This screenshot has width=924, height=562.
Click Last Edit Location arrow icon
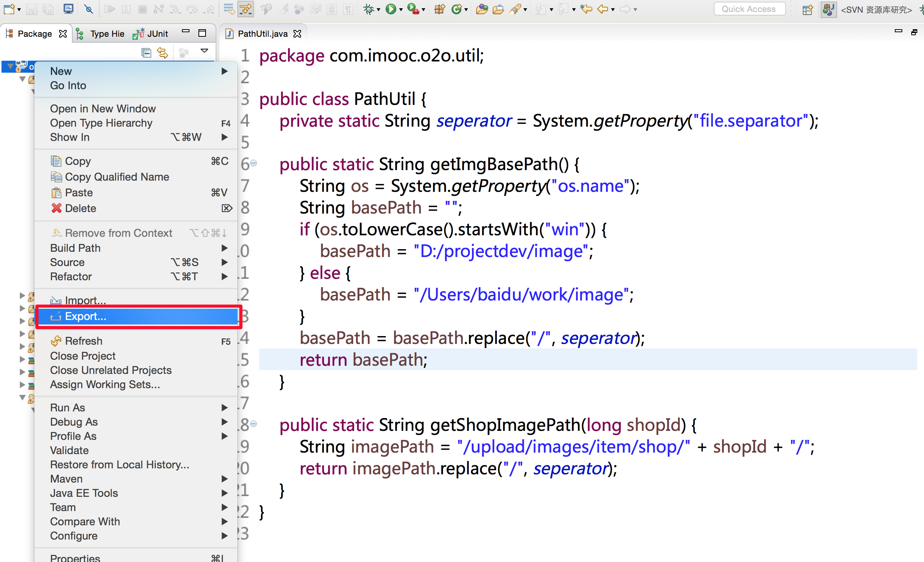tap(586, 9)
